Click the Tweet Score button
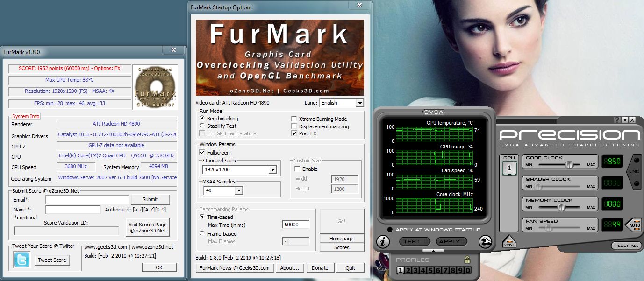 [x=52, y=260]
